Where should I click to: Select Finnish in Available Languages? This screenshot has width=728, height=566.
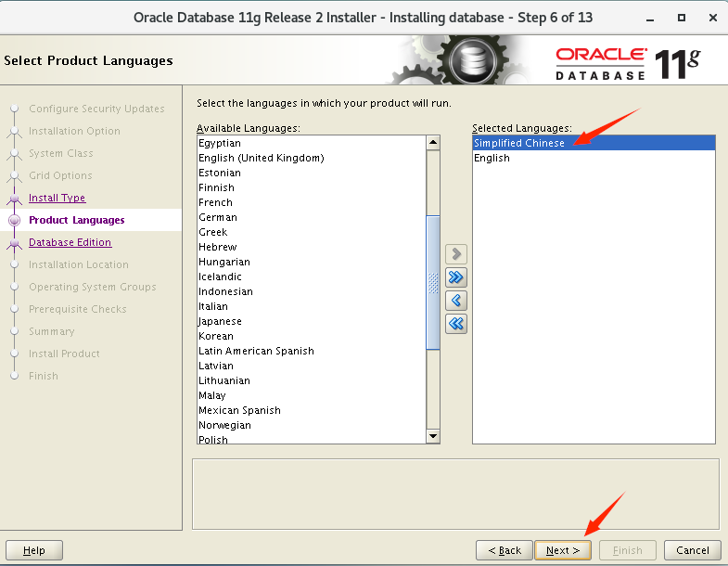click(312, 187)
